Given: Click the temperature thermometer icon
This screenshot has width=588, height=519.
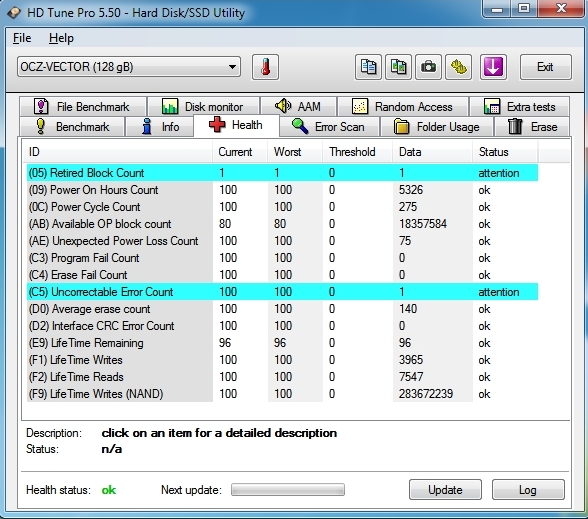Looking at the screenshot, I should (x=265, y=67).
